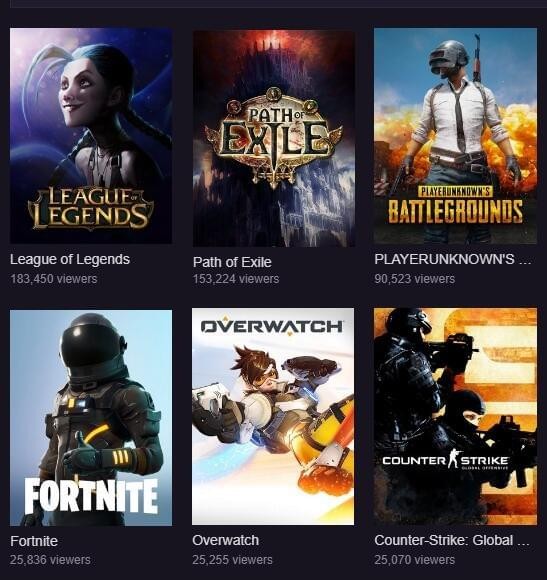
Task: Click the 25,255 viewers label
Action: tap(233, 560)
